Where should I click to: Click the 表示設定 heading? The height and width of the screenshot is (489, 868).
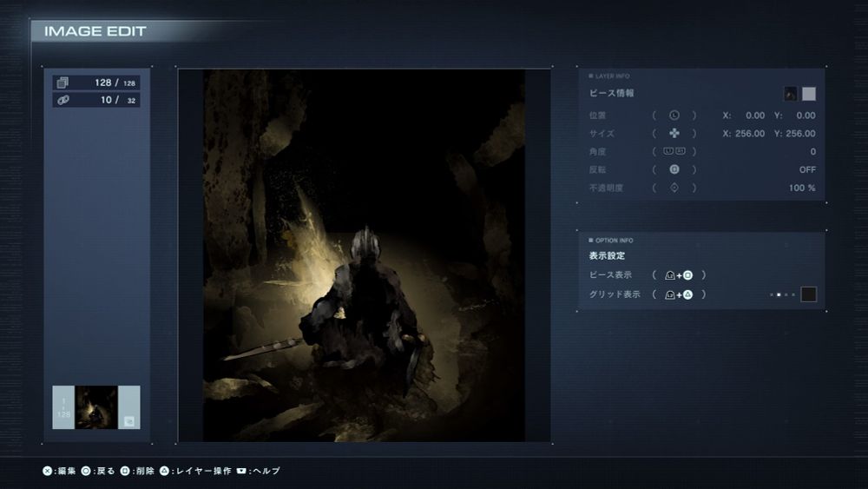click(x=607, y=255)
